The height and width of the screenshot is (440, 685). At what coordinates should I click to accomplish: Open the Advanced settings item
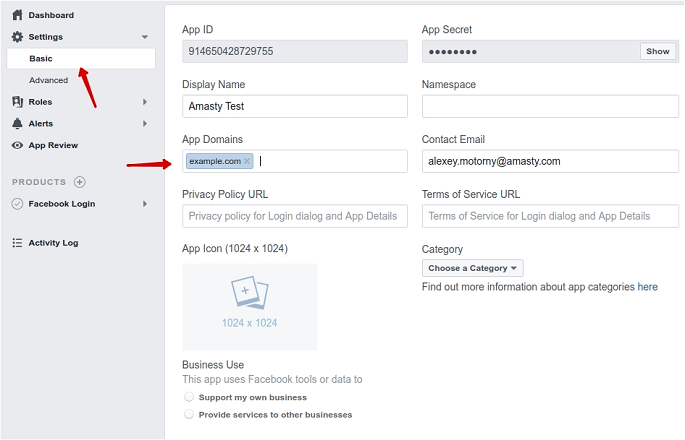pyautogui.click(x=48, y=80)
